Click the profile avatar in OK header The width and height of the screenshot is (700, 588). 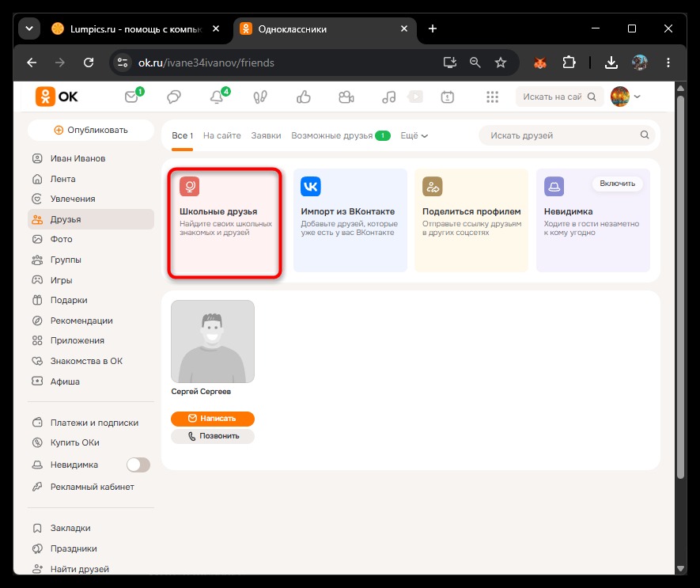pos(620,97)
